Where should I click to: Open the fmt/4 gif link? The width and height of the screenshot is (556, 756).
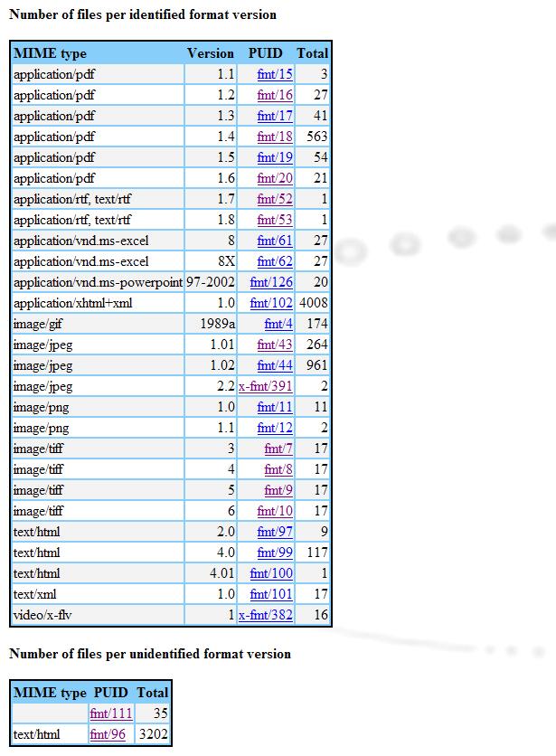pos(278,324)
